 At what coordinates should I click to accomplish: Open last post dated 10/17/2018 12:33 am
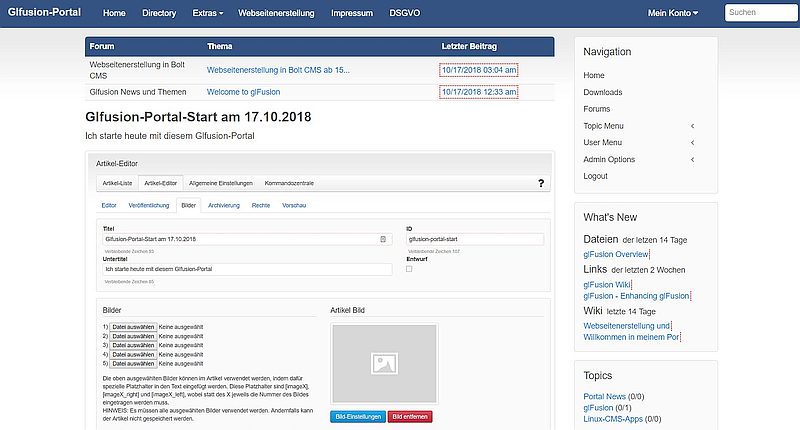pos(479,92)
